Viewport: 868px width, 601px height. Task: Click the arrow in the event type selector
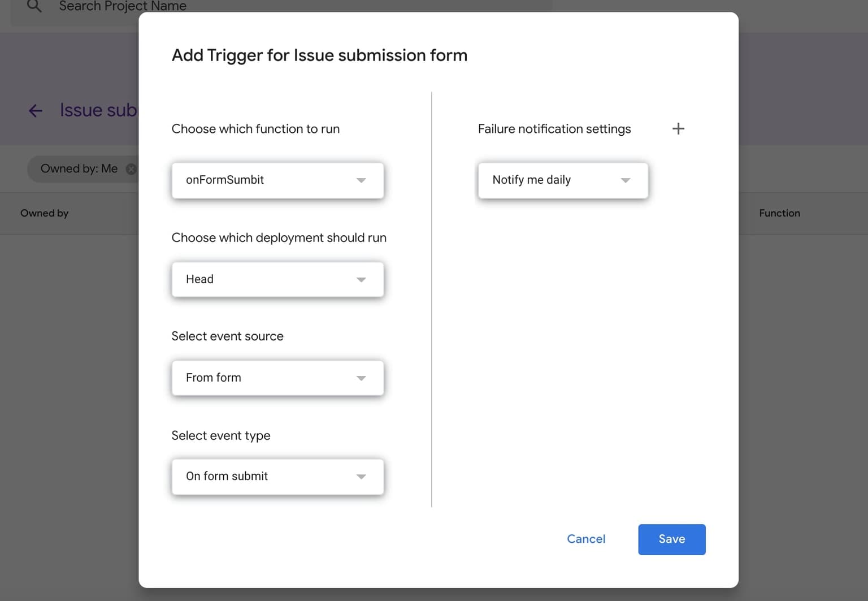click(x=361, y=477)
